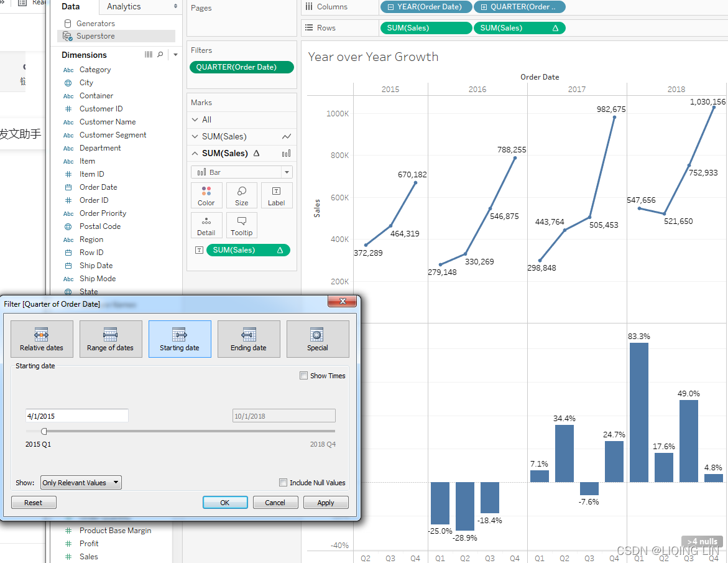Click the plus icon on the QUARTER(Order Date) pill
Image resolution: width=728 pixels, height=563 pixels.
coord(484,7)
